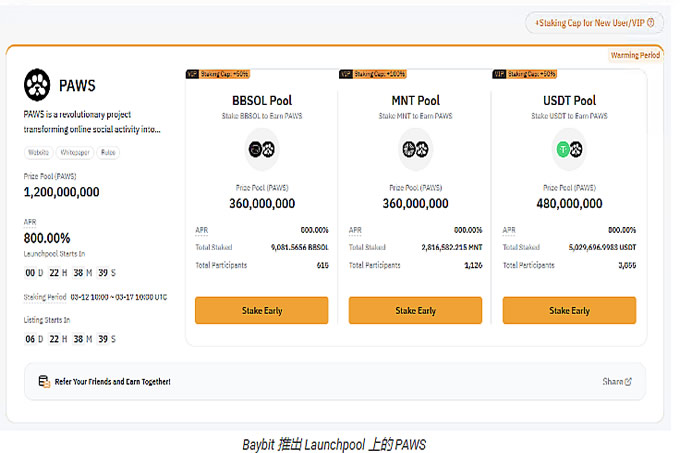680x453 pixels.
Task: Click the PAWS project description text
Action: pyautogui.click(x=92, y=122)
